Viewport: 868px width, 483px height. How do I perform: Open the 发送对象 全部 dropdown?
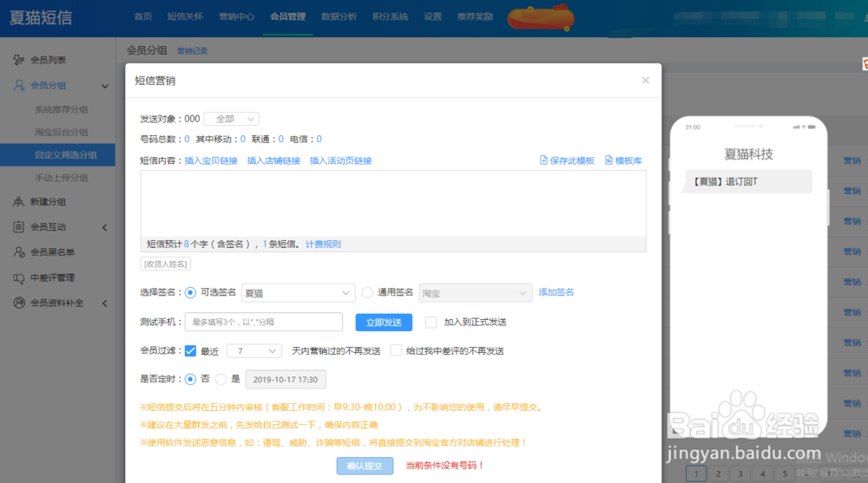click(232, 119)
